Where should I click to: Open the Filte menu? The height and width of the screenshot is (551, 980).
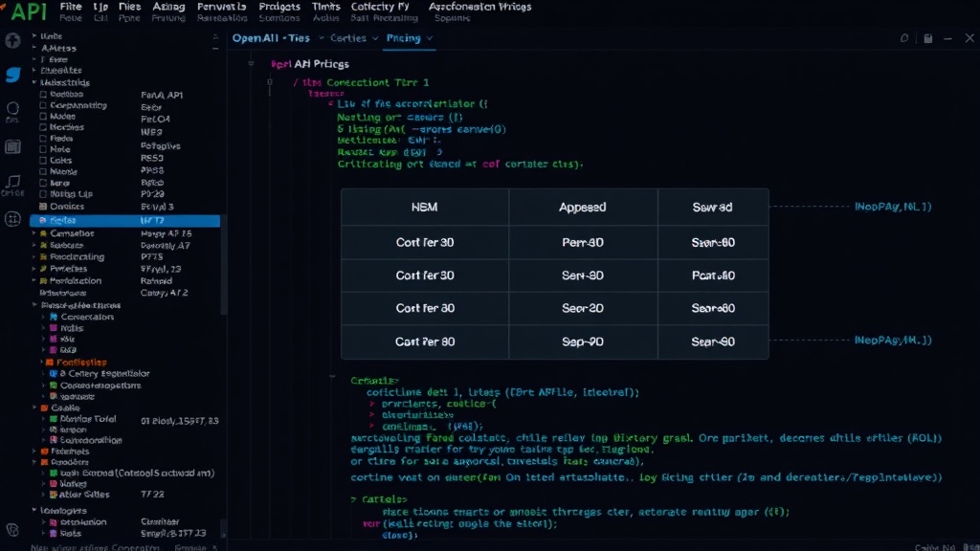(x=71, y=7)
